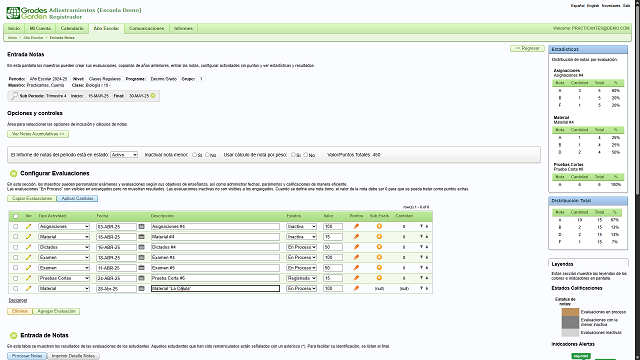The width and height of the screenshot is (640, 360).
Task: Click the green circle icon after 30-MAY-25
Action: coord(153,96)
